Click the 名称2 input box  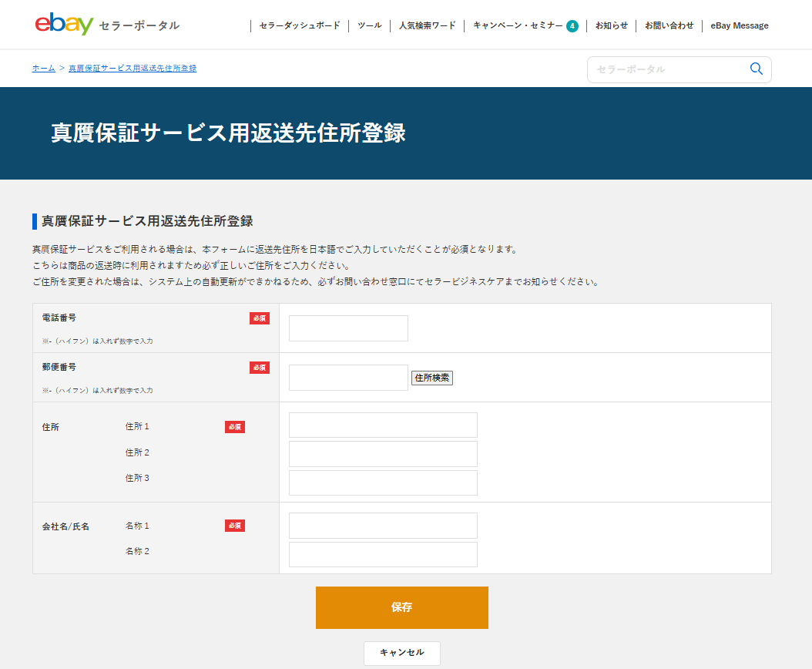382,553
